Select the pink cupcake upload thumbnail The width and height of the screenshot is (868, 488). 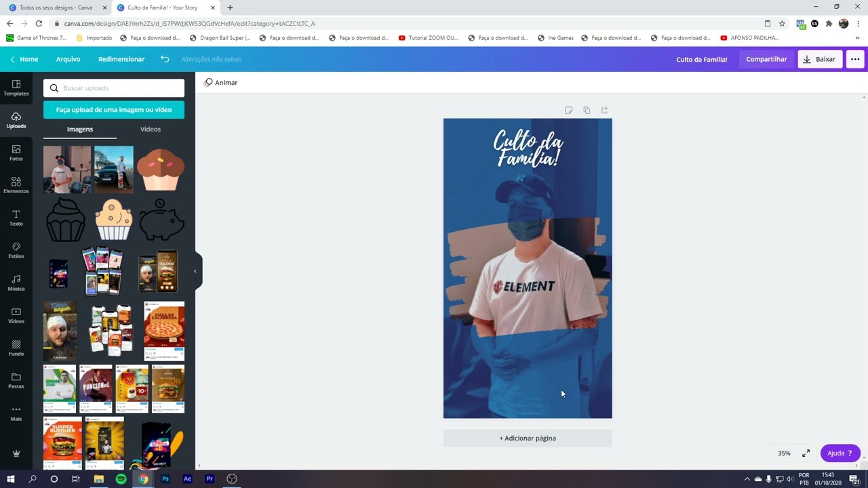pos(161,169)
